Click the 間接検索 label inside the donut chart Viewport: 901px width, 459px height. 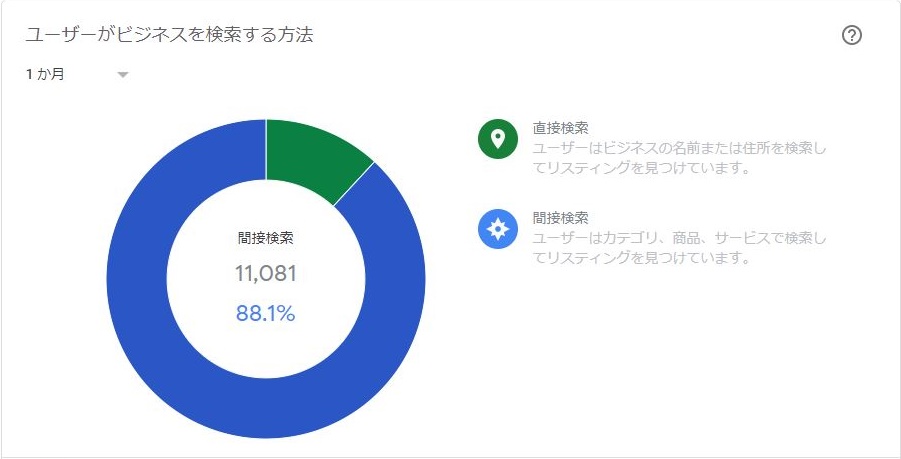click(265, 238)
